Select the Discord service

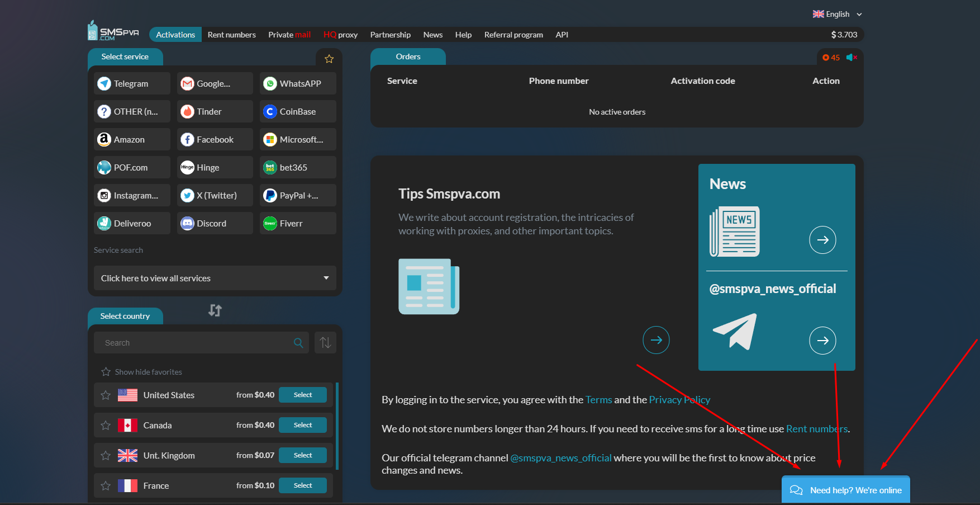click(215, 223)
